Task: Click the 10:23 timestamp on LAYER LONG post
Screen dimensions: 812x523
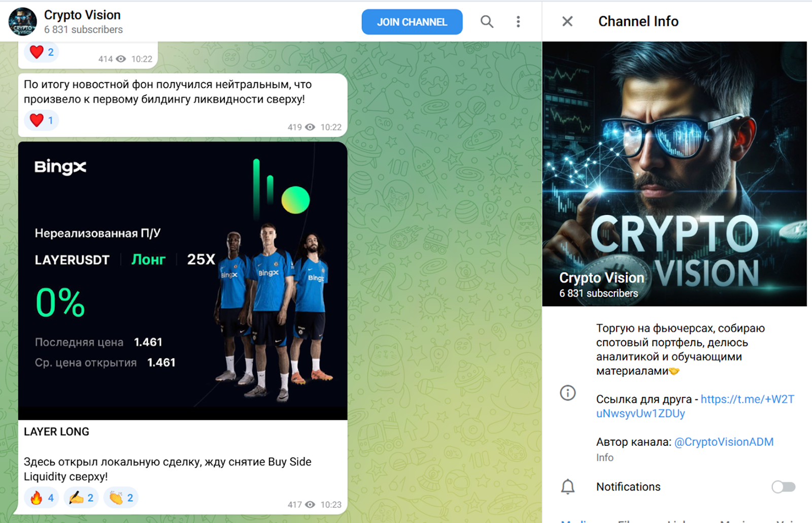Action: tap(331, 504)
